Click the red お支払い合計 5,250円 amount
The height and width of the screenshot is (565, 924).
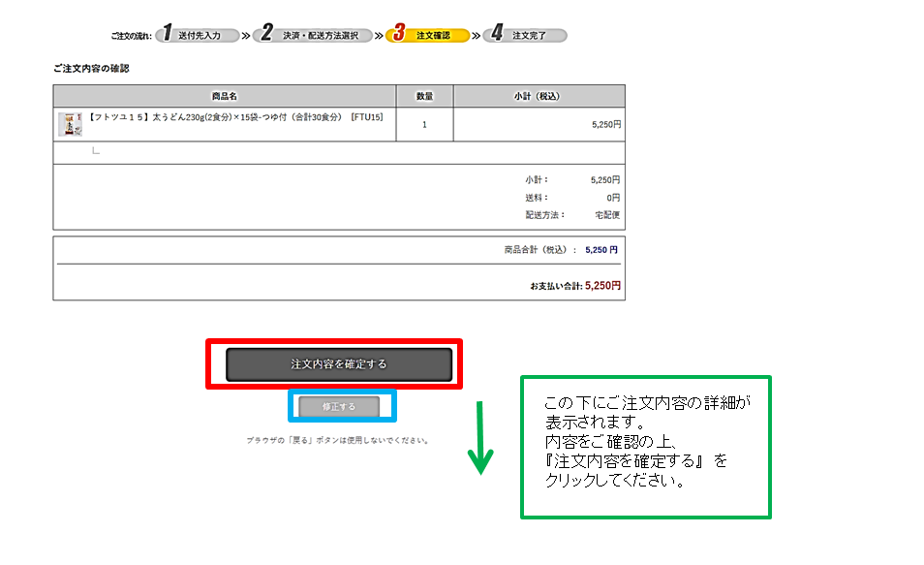click(602, 286)
